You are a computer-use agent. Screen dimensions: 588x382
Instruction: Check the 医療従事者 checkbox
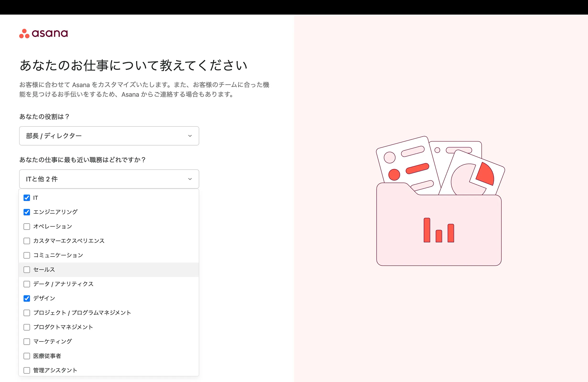27,356
